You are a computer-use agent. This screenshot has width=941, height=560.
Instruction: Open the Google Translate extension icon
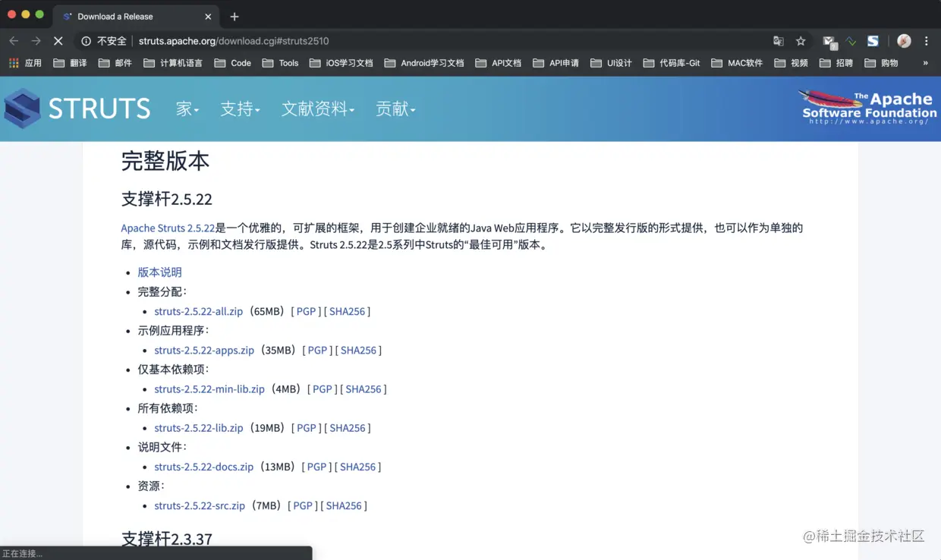coord(779,41)
